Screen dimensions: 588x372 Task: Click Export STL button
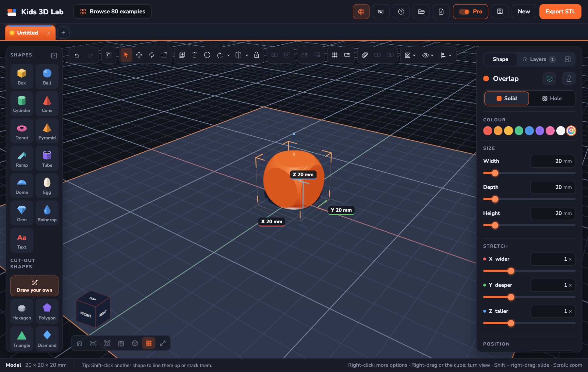pyautogui.click(x=560, y=12)
